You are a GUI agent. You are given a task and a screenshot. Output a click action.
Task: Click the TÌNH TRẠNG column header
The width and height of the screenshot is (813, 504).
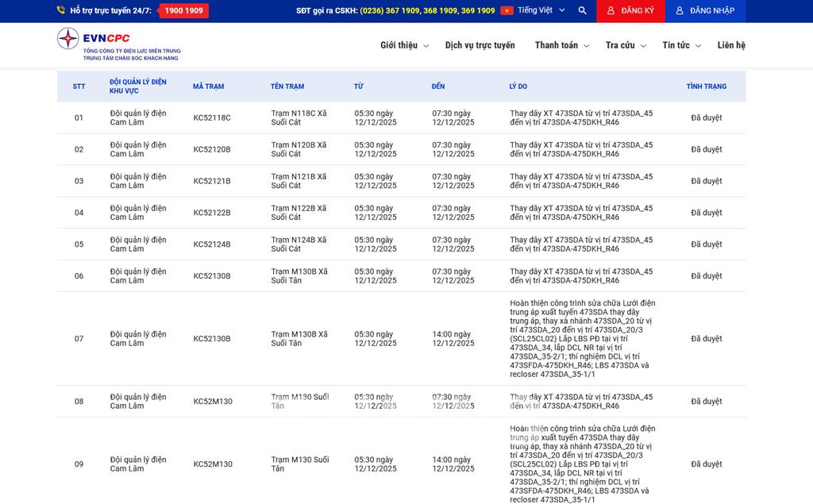[x=706, y=87]
